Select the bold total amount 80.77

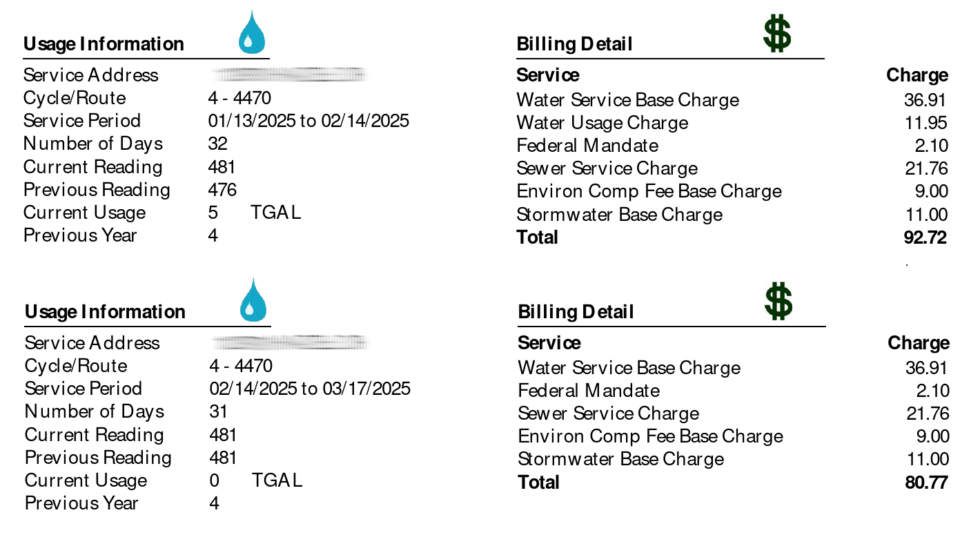point(926,483)
